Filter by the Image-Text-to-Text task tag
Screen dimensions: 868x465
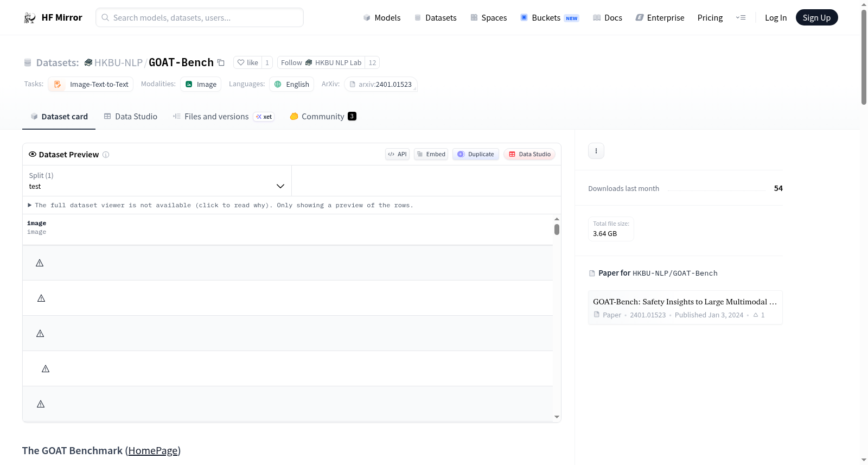tap(91, 84)
